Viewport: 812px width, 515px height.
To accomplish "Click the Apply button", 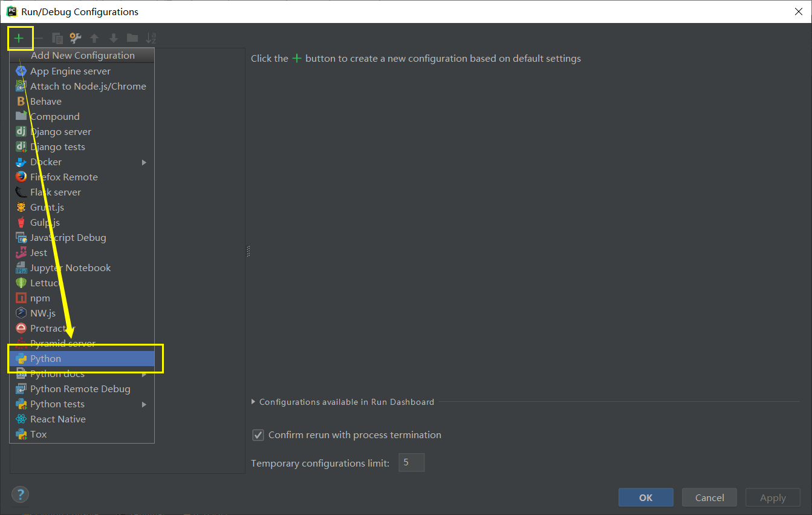I will tap(773, 497).
